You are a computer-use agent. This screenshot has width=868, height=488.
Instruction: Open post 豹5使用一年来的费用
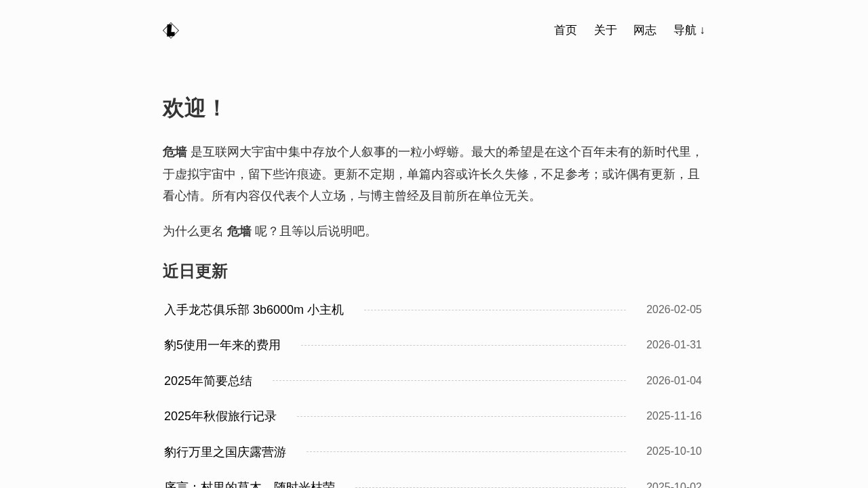point(222,345)
